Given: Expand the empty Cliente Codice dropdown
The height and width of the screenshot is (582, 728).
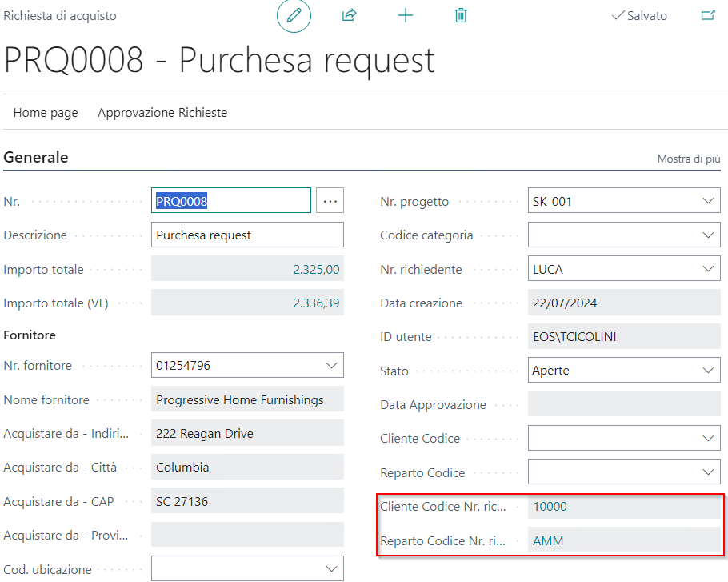Looking at the screenshot, I should [707, 438].
